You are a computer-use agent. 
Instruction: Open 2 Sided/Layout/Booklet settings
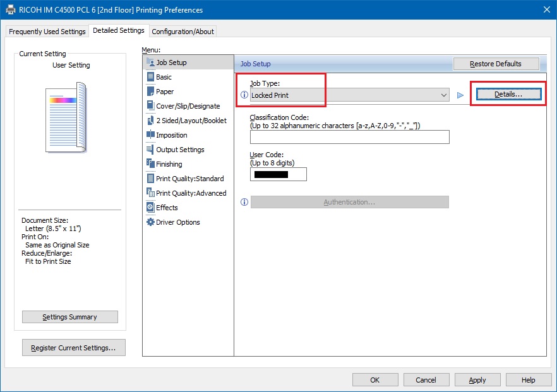coord(188,121)
